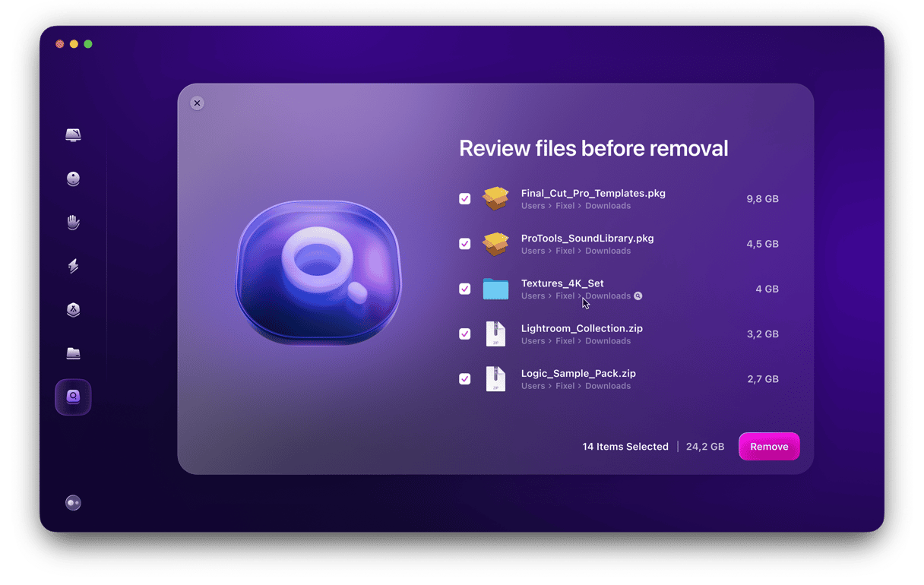
Task: Uncheck ProTools_SoundLibrary.pkg checkbox
Action: tap(465, 244)
